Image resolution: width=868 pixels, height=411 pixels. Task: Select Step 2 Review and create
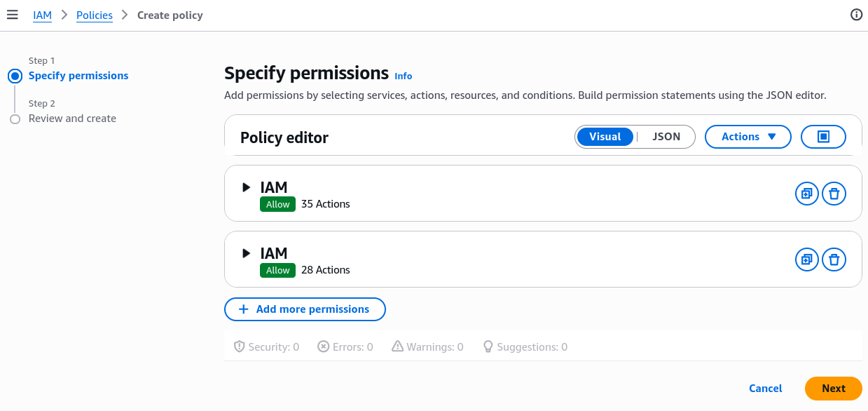click(72, 119)
